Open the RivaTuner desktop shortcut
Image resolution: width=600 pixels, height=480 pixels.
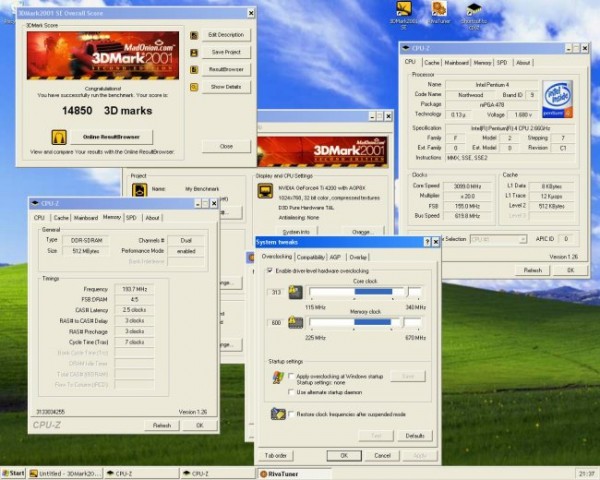[439, 11]
